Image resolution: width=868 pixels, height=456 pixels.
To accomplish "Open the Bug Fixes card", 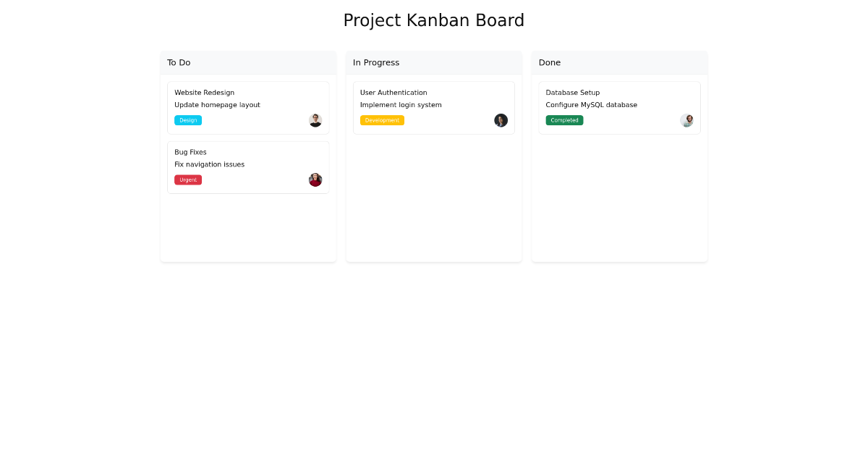I will pos(248,166).
